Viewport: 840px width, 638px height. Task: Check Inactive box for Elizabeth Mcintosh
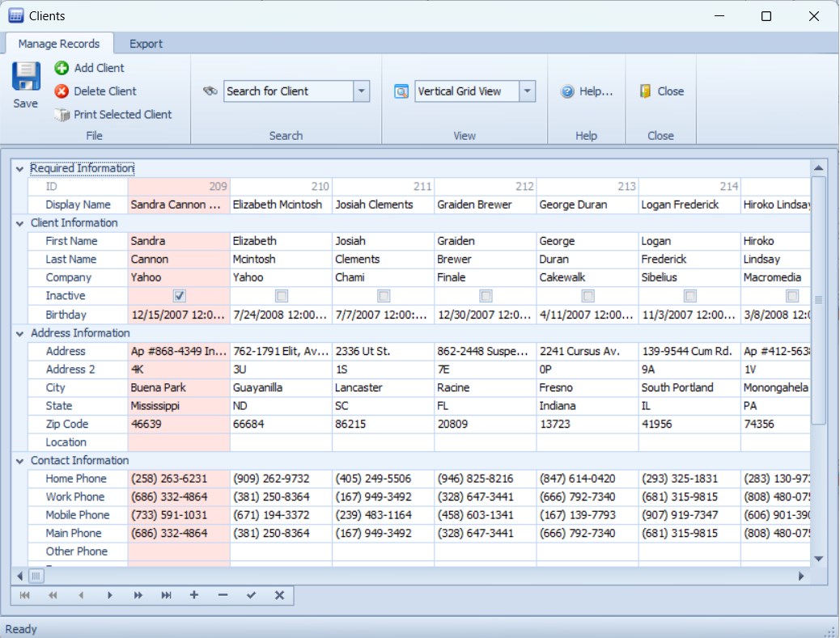tap(281, 296)
